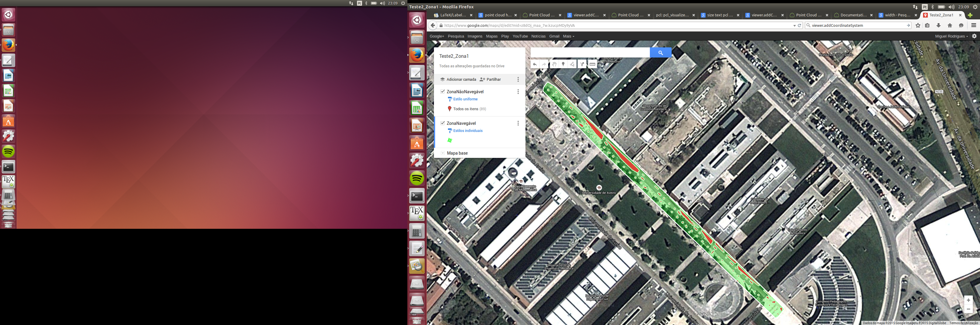The width and height of the screenshot is (980, 325).
Task: Zoom in the map with plus button
Action: pos(968,300)
